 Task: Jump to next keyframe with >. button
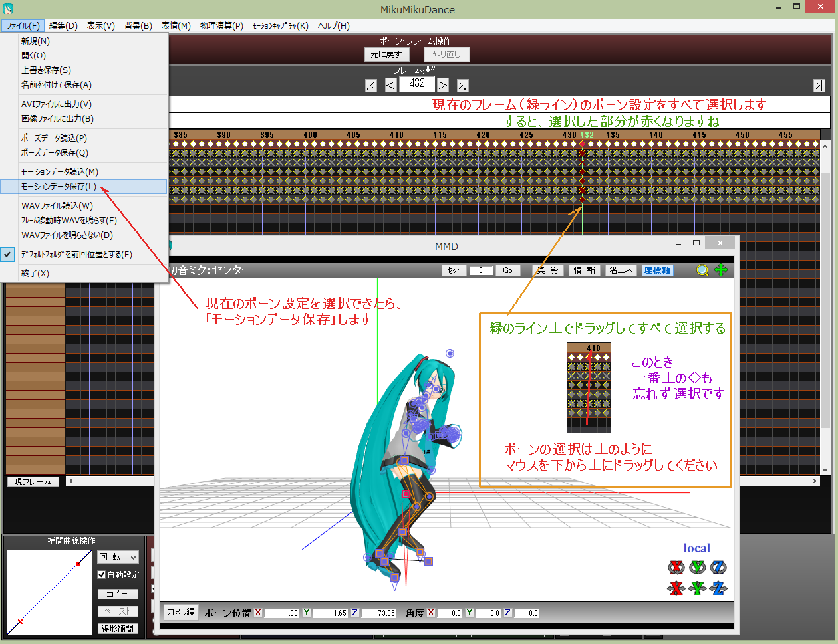(x=462, y=85)
